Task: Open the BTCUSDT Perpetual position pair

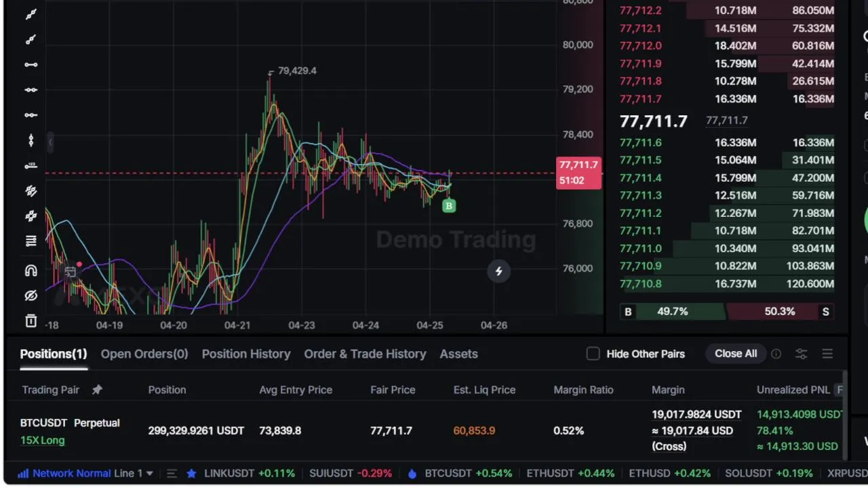Action: 70,423
